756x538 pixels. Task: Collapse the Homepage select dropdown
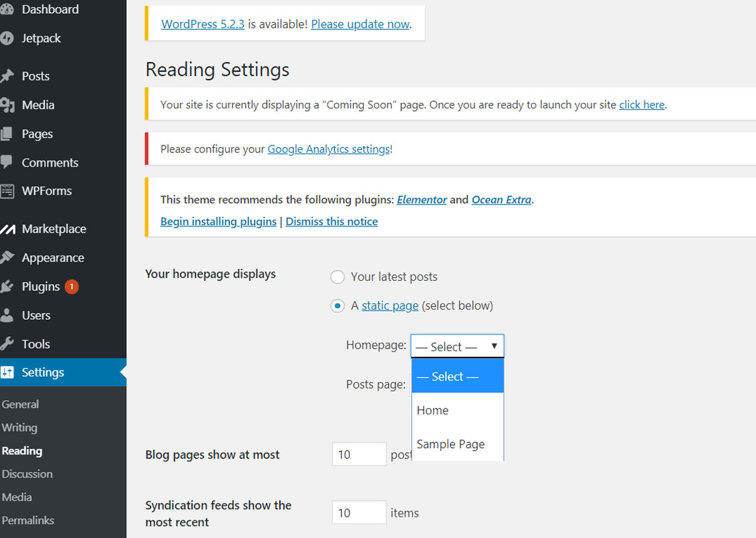point(457,346)
